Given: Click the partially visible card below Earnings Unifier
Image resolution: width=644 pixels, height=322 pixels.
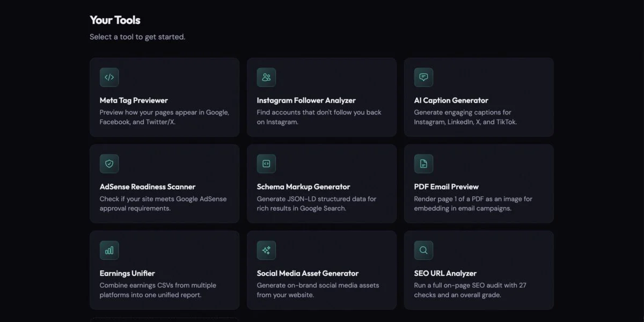Looking at the screenshot, I should point(164,319).
